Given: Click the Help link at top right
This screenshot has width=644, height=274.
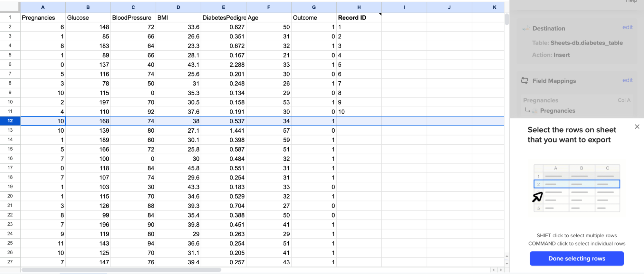Looking at the screenshot, I should pos(631,1).
